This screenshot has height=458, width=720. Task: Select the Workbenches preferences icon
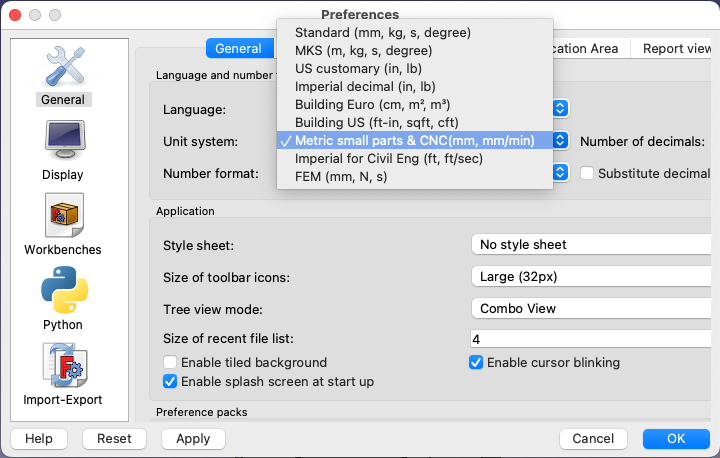tap(64, 215)
